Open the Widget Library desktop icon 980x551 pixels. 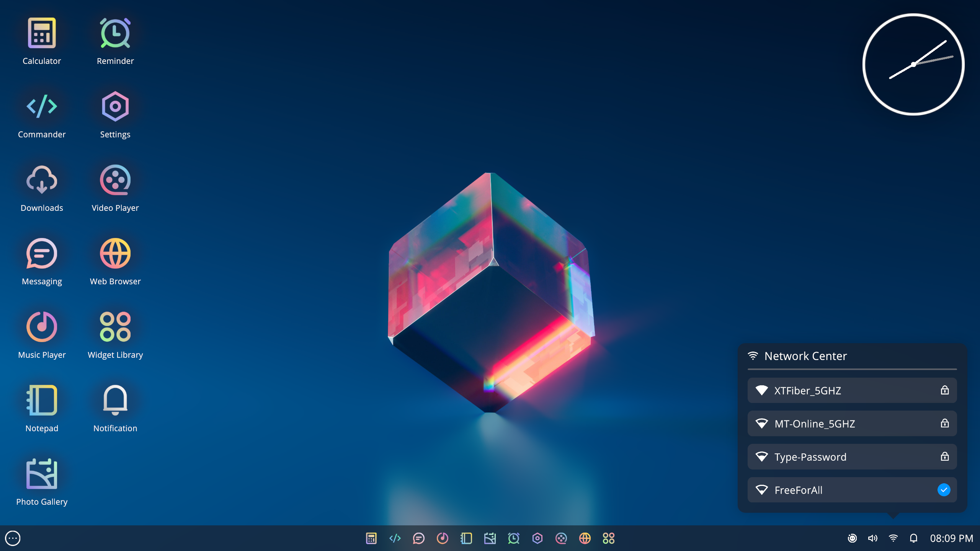(x=115, y=327)
